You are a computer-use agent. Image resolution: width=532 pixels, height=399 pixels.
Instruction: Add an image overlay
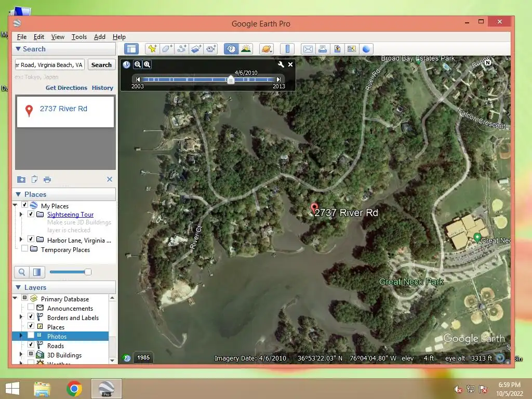(196, 49)
